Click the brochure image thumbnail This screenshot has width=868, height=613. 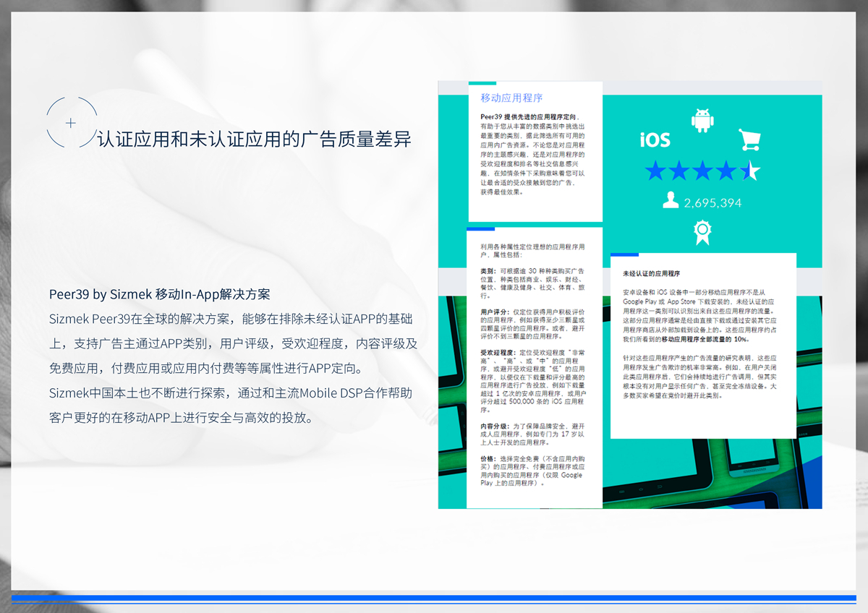coord(630,294)
